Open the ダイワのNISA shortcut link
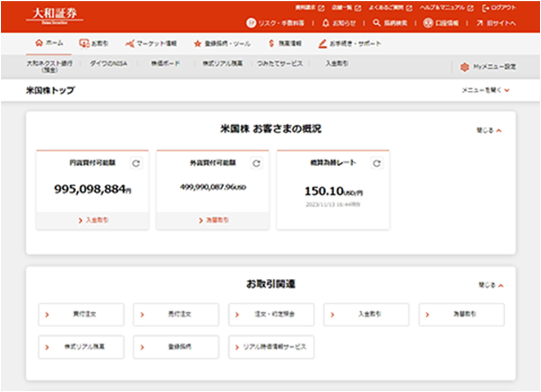 click(x=108, y=64)
